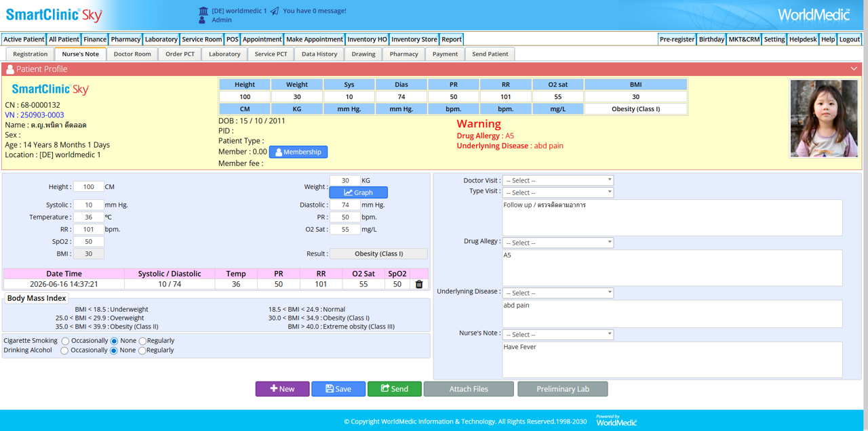Click the Follow up visit text area

click(672, 218)
